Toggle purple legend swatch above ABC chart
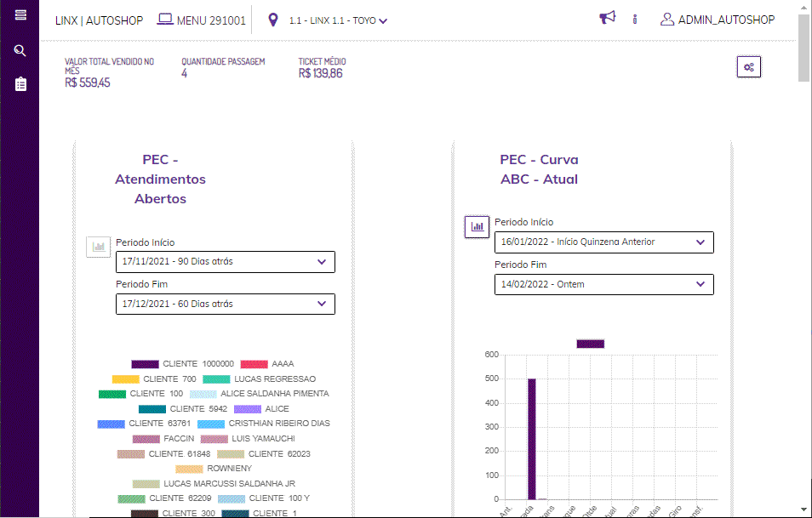The height and width of the screenshot is (518, 812). pos(591,344)
